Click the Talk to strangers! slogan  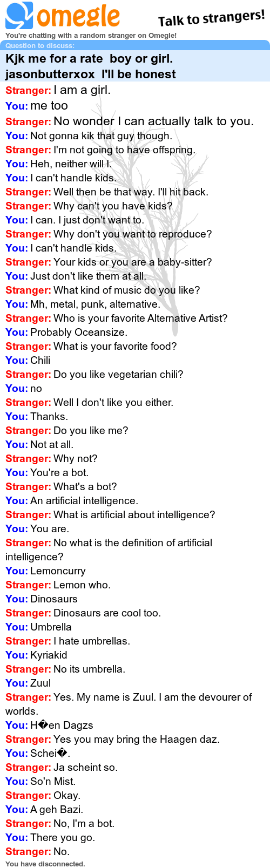pos(212,18)
